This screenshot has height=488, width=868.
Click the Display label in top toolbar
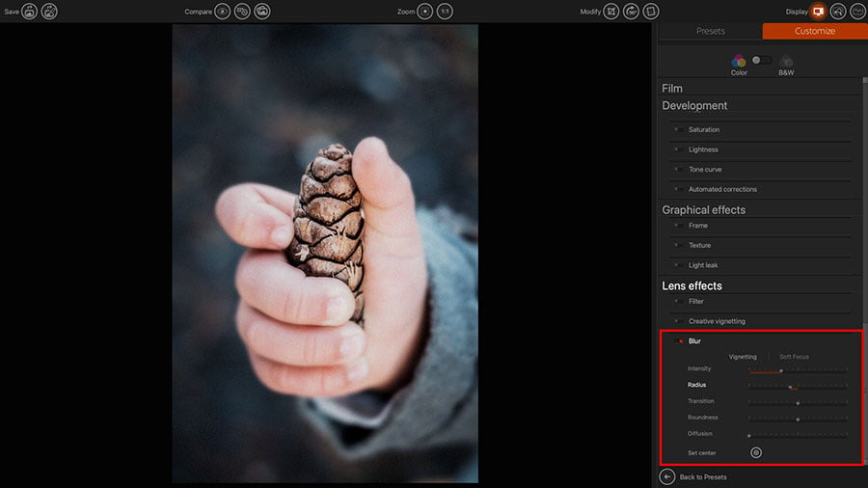pyautogui.click(x=797, y=11)
